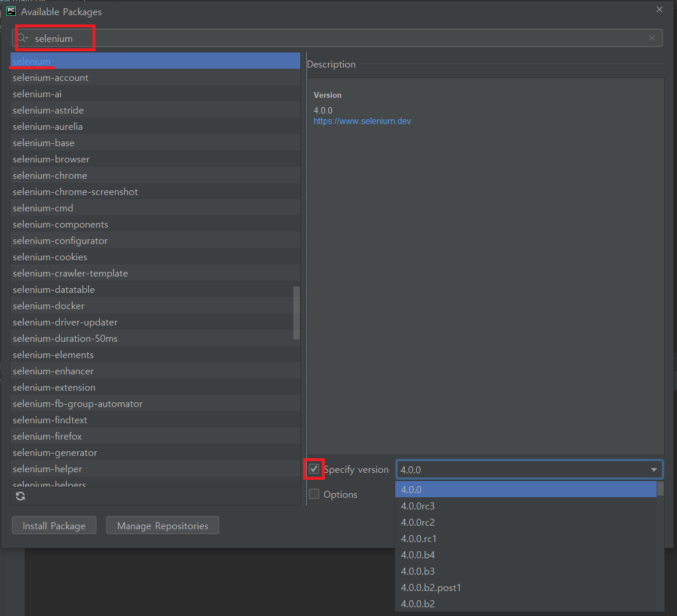
Task: Select selenium-base in the list
Action: pyautogui.click(x=155, y=143)
